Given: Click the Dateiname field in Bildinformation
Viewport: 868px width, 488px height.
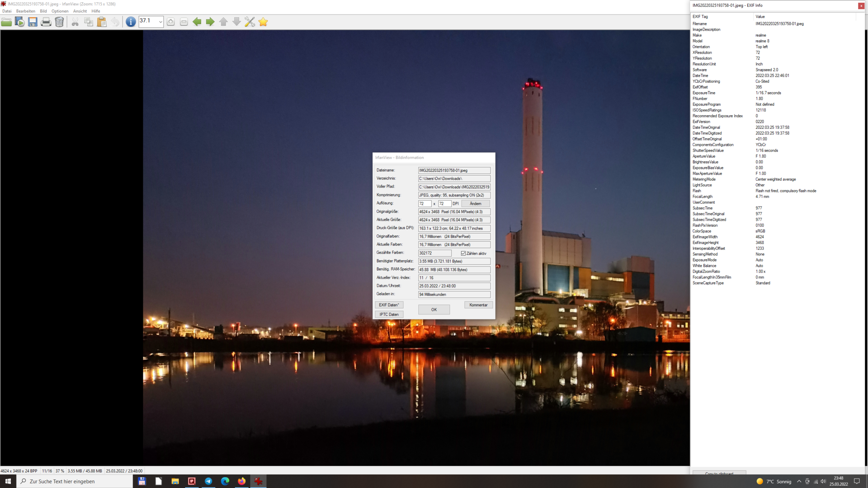Looking at the screenshot, I should click(454, 170).
